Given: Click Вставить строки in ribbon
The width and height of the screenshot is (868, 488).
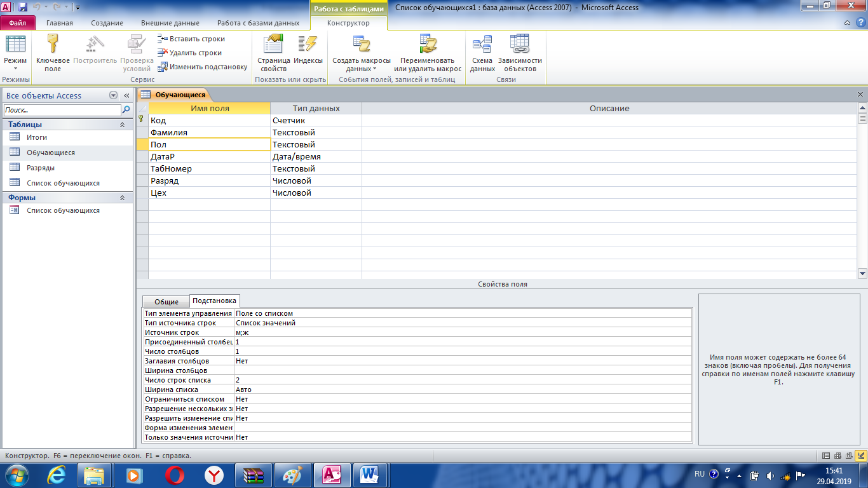Looking at the screenshot, I should click(191, 39).
